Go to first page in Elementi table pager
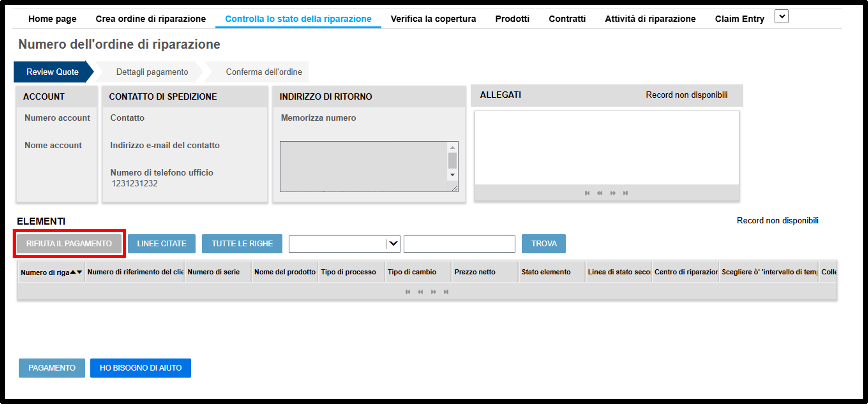This screenshot has height=404, width=868. coord(408,292)
